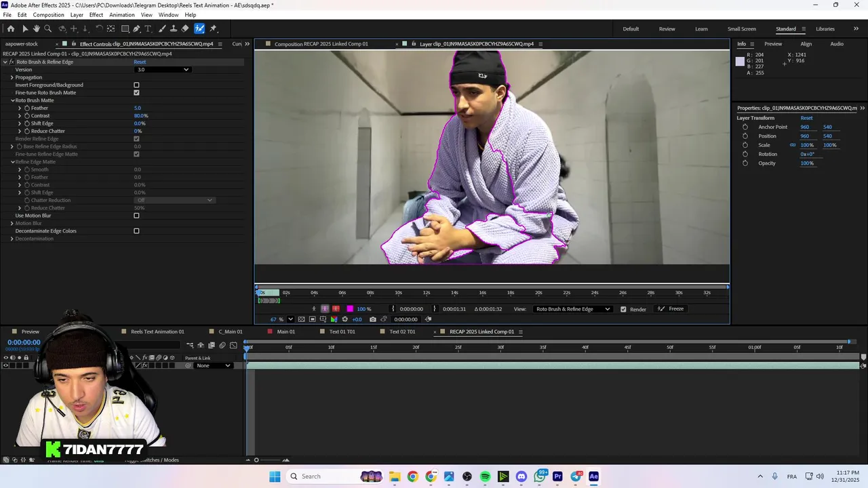Select the Brush tool

pyautogui.click(x=163, y=28)
